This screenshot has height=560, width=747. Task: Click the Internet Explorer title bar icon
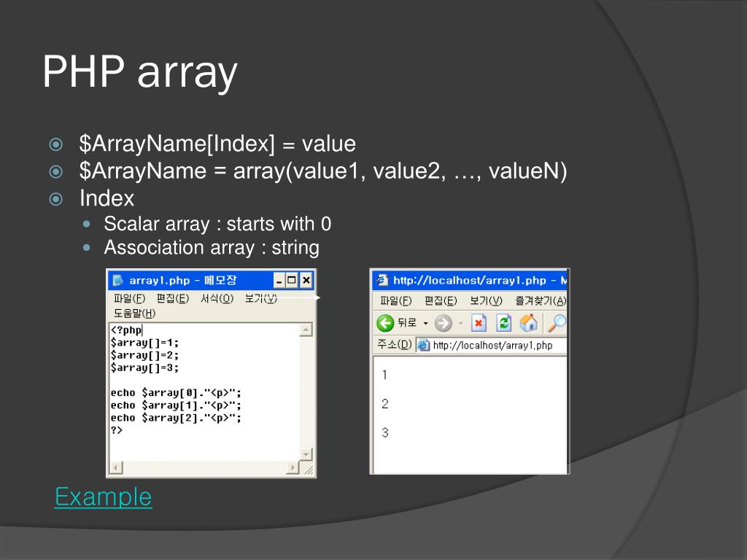[x=382, y=280]
